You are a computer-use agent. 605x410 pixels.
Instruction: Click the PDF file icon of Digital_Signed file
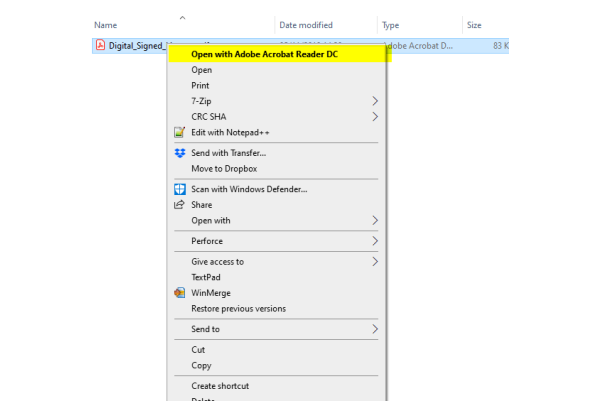point(100,45)
